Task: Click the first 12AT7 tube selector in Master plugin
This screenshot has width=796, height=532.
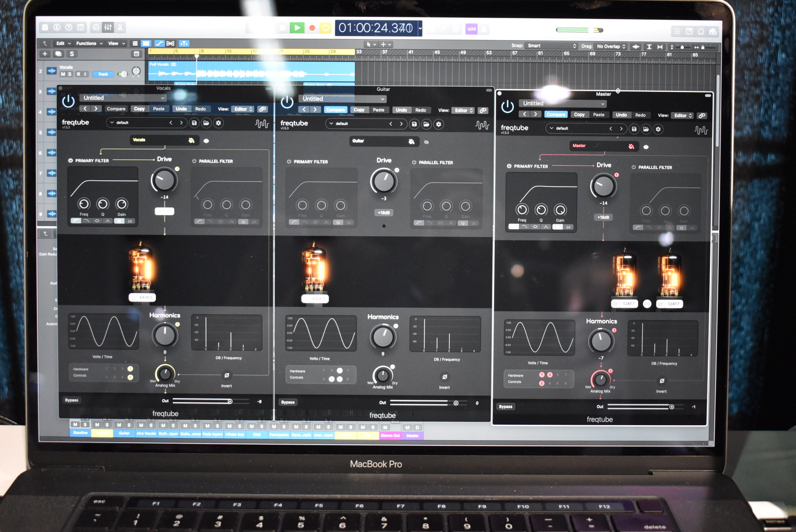Action: coord(625,304)
